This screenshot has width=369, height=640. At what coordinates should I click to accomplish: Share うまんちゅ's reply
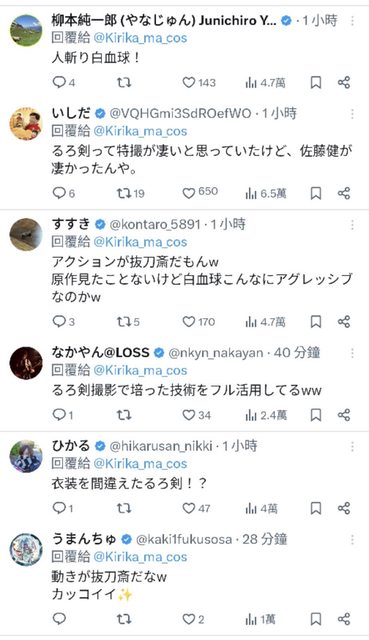[x=344, y=619]
